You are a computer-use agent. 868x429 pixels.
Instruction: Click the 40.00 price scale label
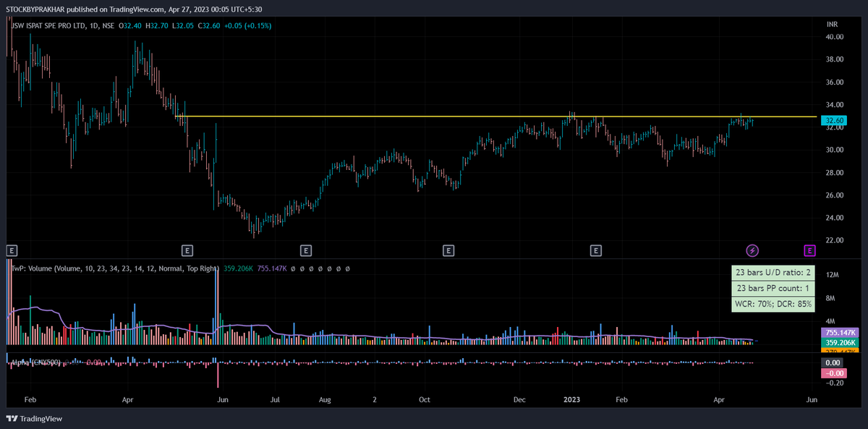pos(835,37)
